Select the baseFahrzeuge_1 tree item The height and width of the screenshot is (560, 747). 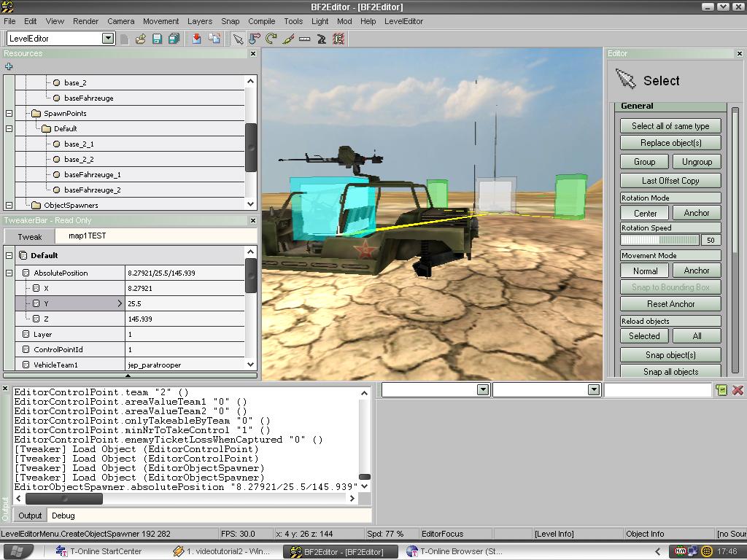93,174
